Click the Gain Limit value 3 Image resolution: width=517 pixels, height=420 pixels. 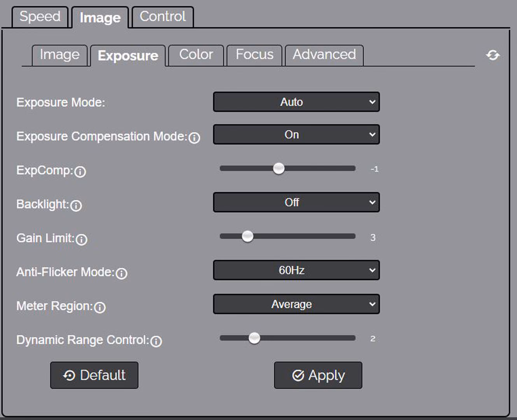tap(373, 237)
